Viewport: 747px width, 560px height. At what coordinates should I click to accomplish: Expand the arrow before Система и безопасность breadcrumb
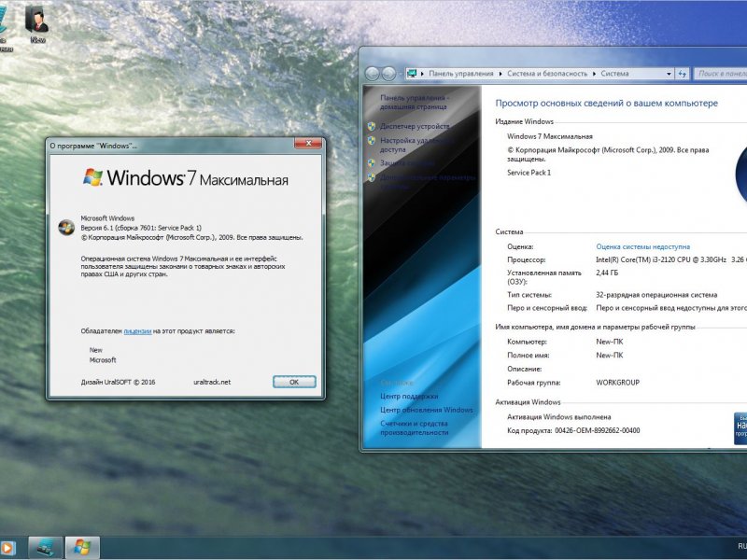(500, 74)
